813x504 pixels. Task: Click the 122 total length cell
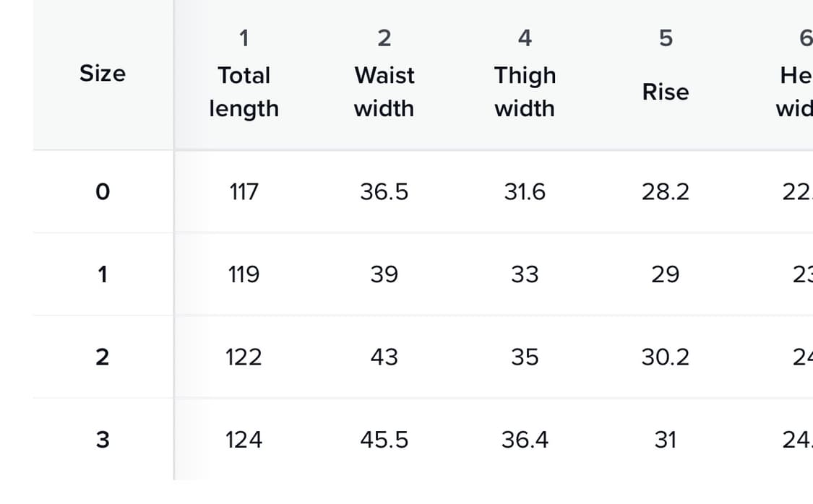244,357
